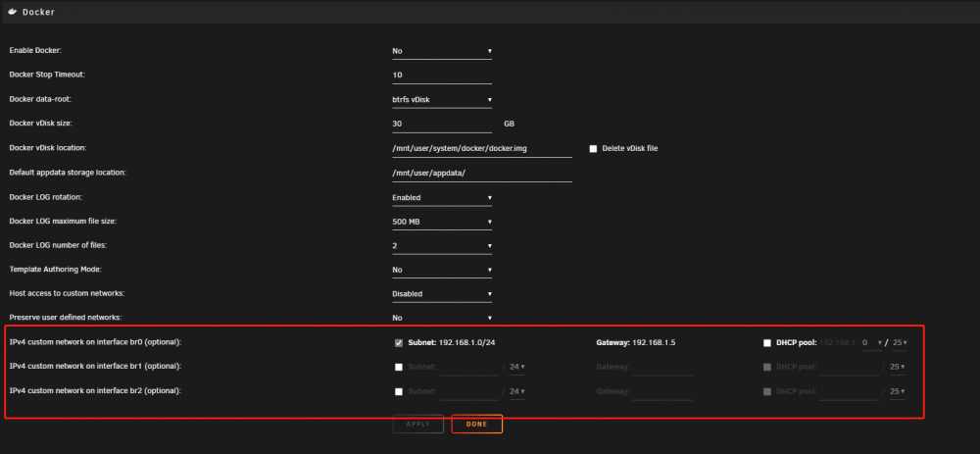
Task: Click the Docker vDisk size field
Action: pos(442,124)
